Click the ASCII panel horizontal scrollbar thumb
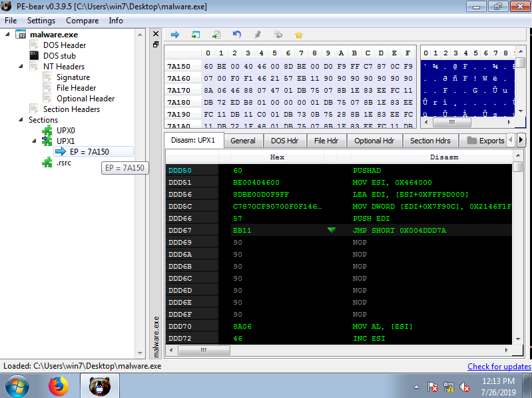532x398 pixels. click(451, 122)
